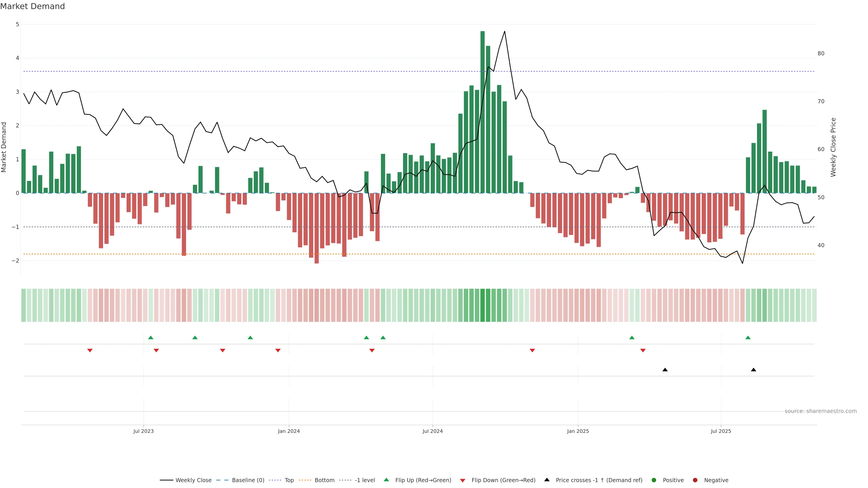Click the rightmost green flip-up triangle marker
Screen dimensions: 868x488
click(748, 338)
